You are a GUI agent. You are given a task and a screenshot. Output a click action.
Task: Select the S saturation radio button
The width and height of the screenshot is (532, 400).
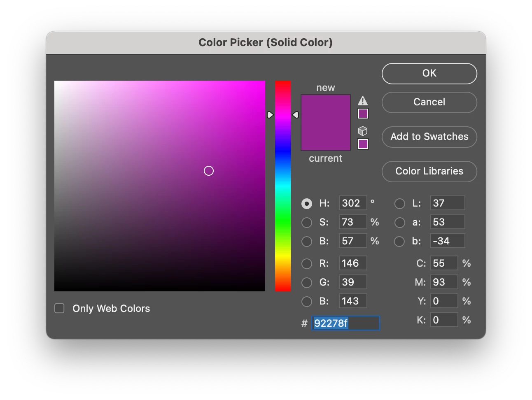307,223
